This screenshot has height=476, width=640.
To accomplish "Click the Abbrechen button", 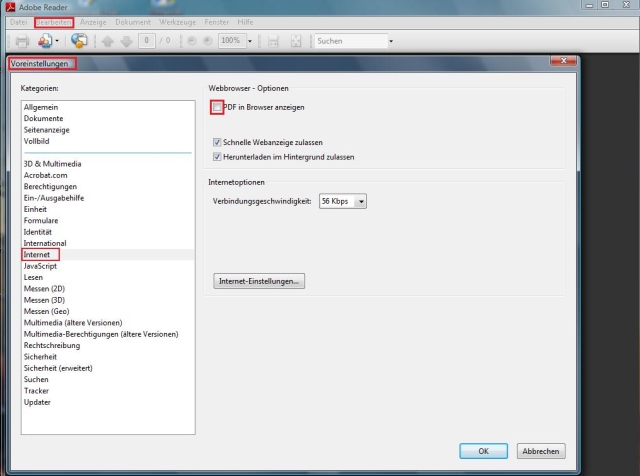I will [541, 451].
